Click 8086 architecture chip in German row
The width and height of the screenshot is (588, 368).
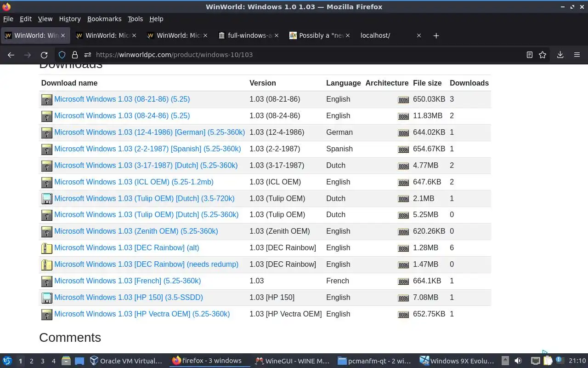pyautogui.click(x=403, y=133)
